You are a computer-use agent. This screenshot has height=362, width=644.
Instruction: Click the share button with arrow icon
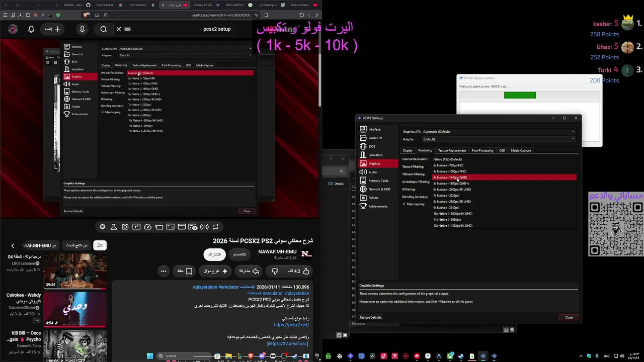(249, 271)
